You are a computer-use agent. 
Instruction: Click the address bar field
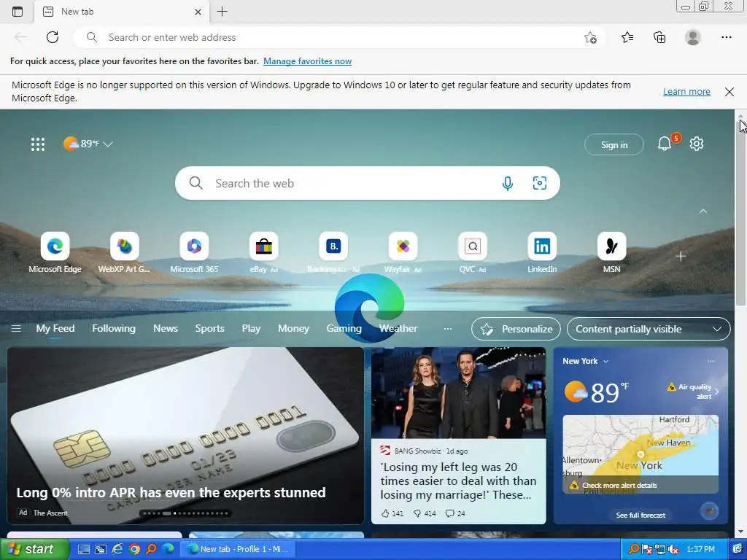tap(338, 37)
